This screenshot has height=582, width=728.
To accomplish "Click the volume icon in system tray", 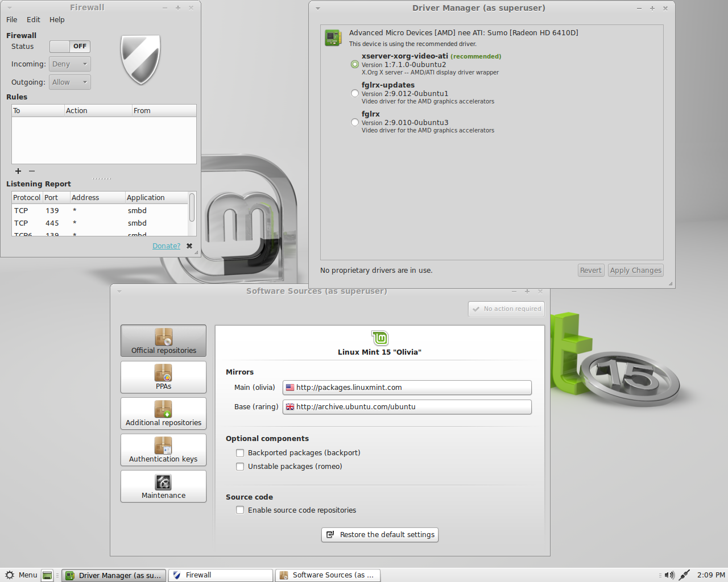I will click(669, 575).
